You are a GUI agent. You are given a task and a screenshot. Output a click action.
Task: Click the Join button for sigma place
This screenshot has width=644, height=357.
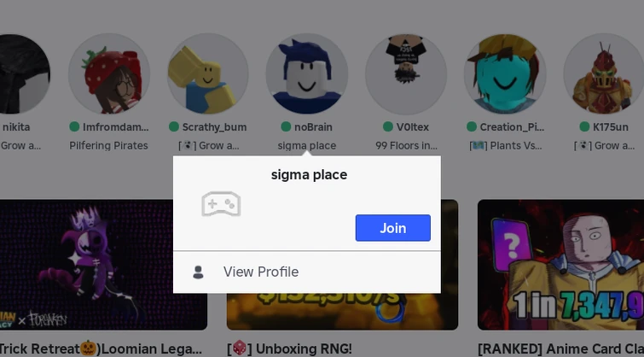tap(392, 228)
